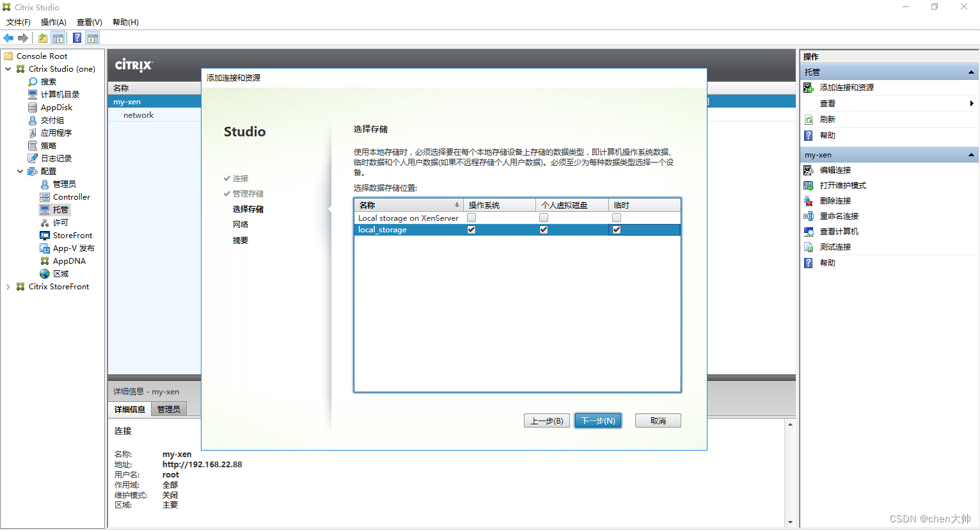980x530 pixels.
Task: Click 查看计算机 view machines action
Action: pos(839,232)
